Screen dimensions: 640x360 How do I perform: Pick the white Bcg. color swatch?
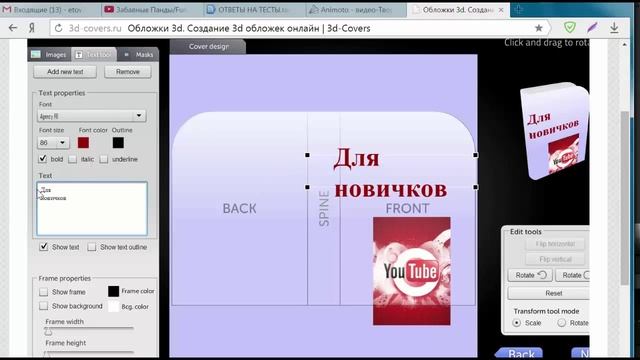tap(113, 307)
